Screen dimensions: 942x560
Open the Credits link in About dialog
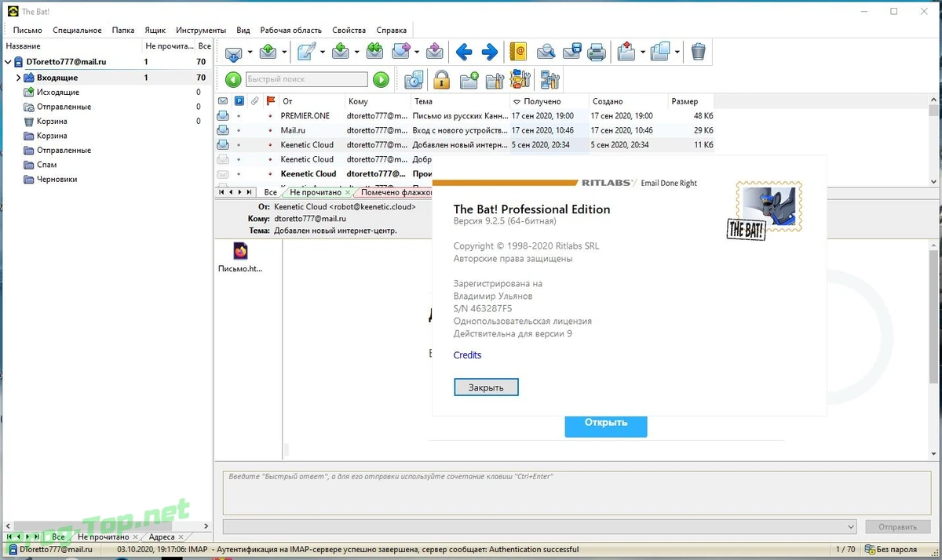[468, 355]
